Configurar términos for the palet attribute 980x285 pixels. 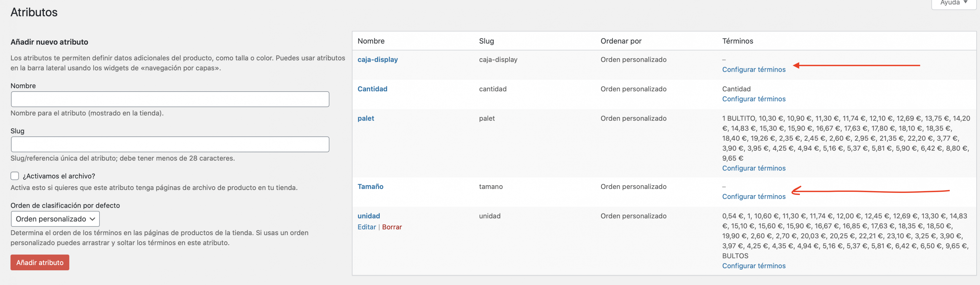[x=754, y=168]
